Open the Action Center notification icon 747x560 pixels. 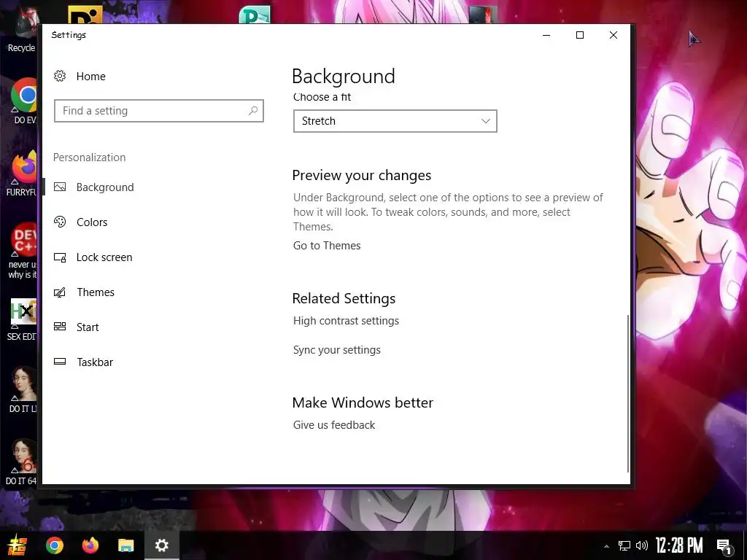[724, 546]
